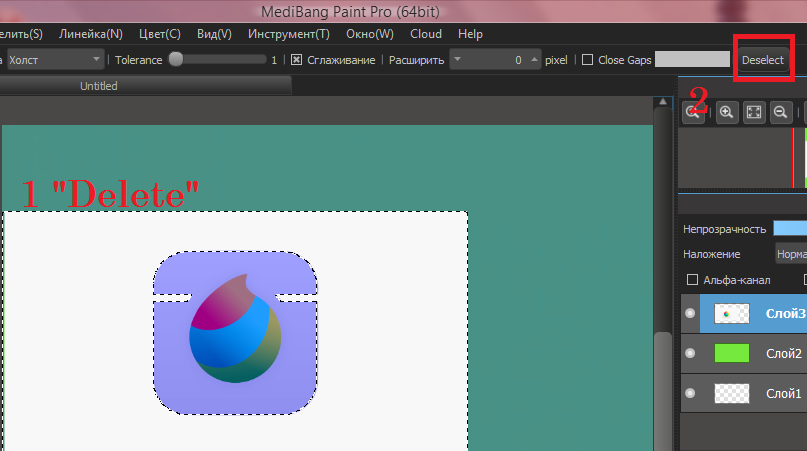Adjust the Tolerance slider handle
This screenshot has height=451, width=807.
point(176,59)
